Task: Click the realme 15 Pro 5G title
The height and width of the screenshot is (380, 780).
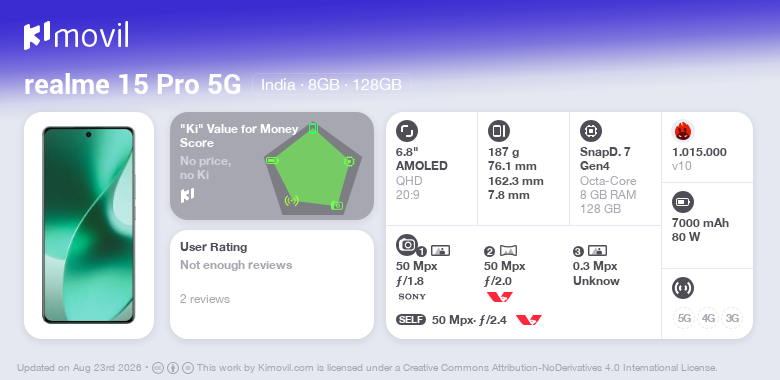Action: tap(132, 85)
